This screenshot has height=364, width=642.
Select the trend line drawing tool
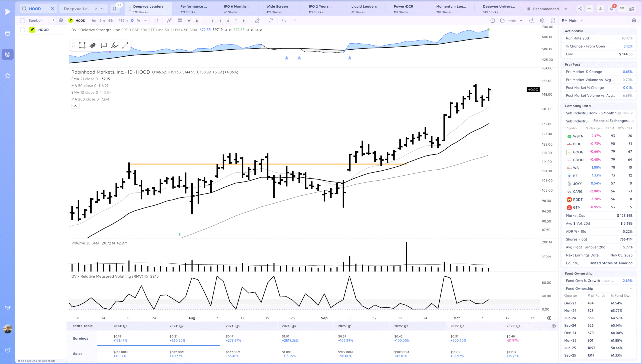click(125, 45)
